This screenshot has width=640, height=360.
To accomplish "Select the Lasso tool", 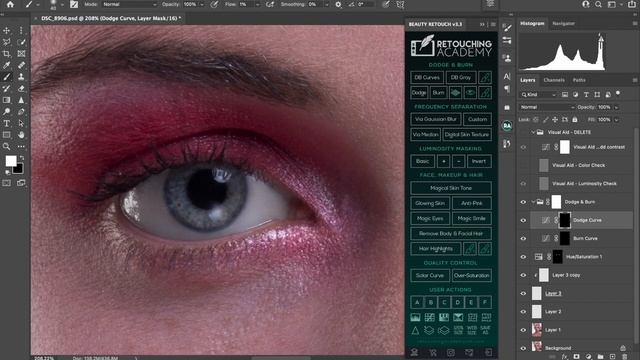I will (7, 42).
